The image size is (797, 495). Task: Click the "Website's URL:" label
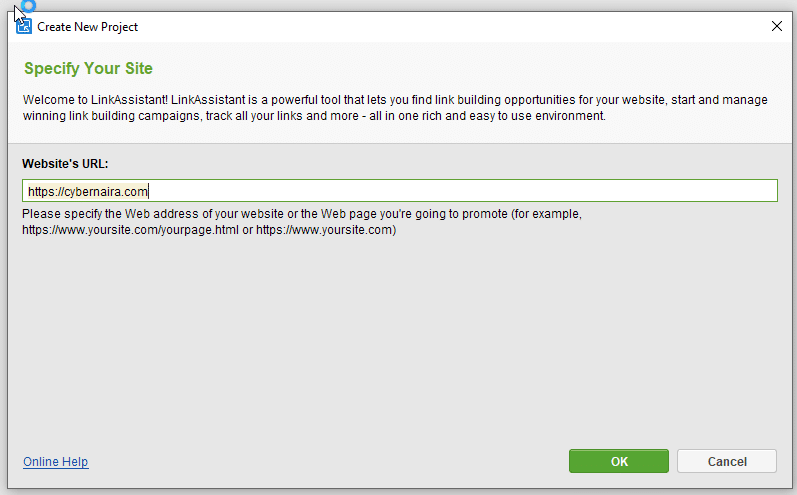click(65, 164)
